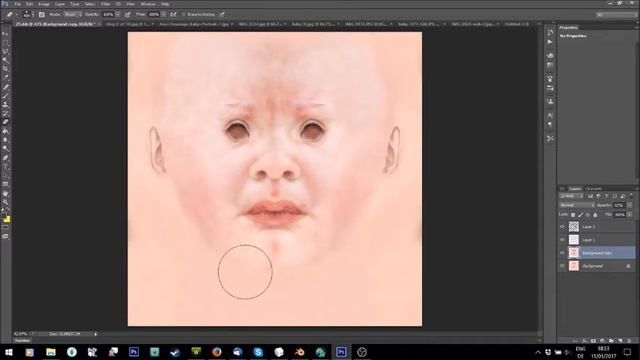Image resolution: width=640 pixels, height=360 pixels.
Task: Select the Pen tool
Action: (5, 158)
